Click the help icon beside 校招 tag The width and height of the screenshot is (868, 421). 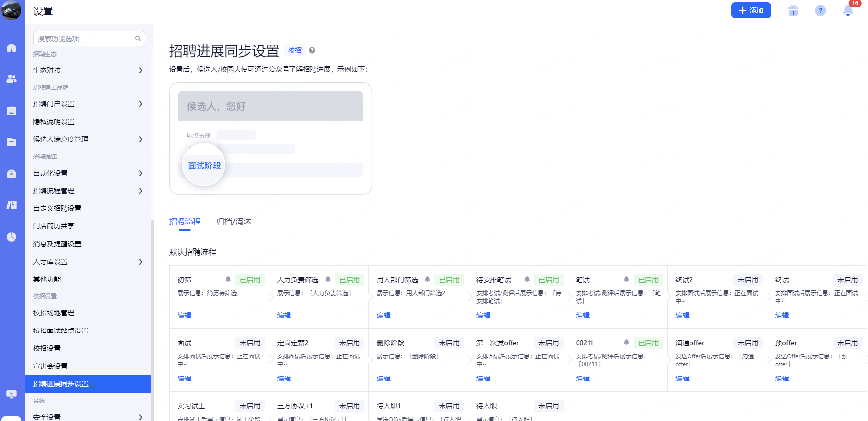coord(312,50)
